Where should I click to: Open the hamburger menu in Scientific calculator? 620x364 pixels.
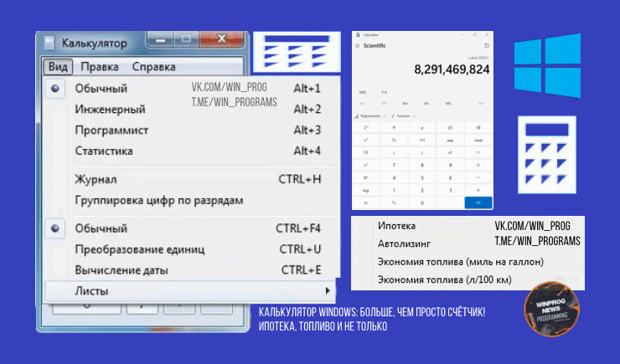click(358, 46)
